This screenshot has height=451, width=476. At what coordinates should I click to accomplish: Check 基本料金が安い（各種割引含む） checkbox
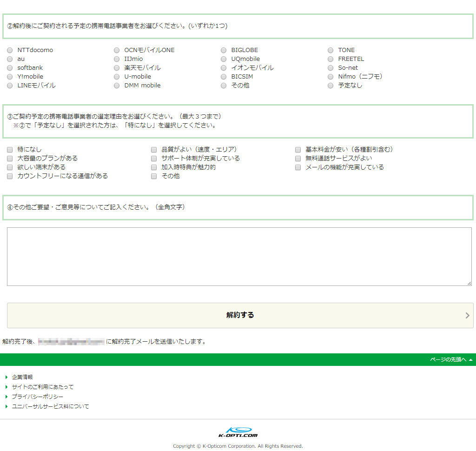coord(298,149)
